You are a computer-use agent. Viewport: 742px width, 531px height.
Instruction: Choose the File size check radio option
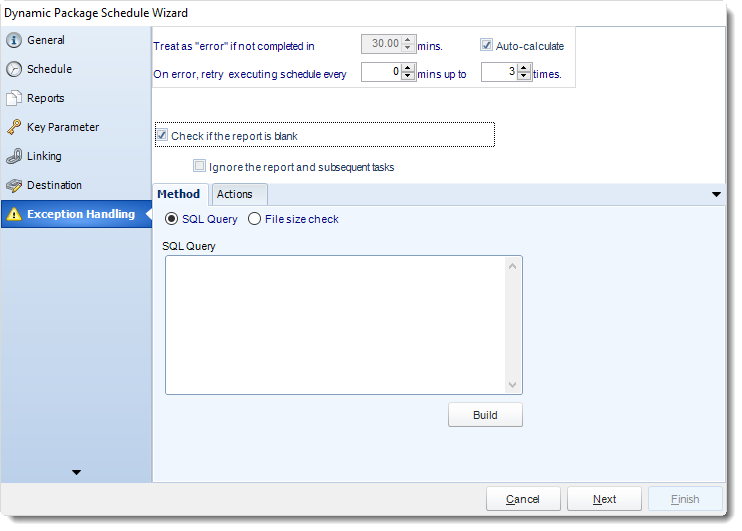click(255, 219)
